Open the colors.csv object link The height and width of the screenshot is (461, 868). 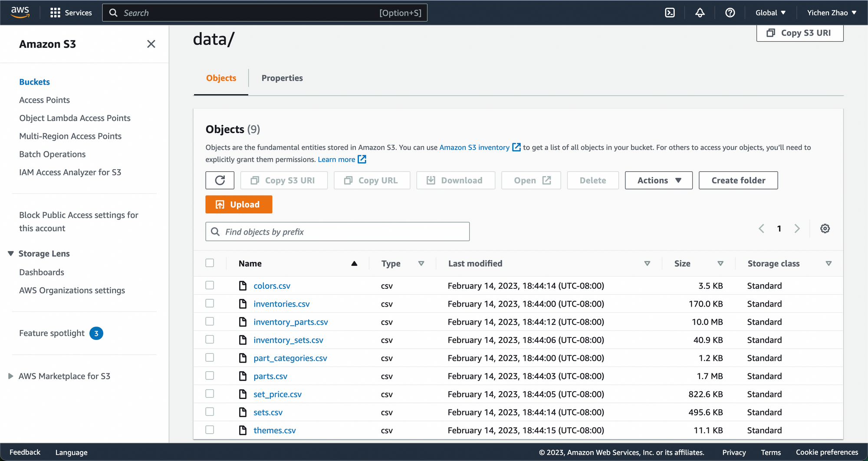point(272,286)
